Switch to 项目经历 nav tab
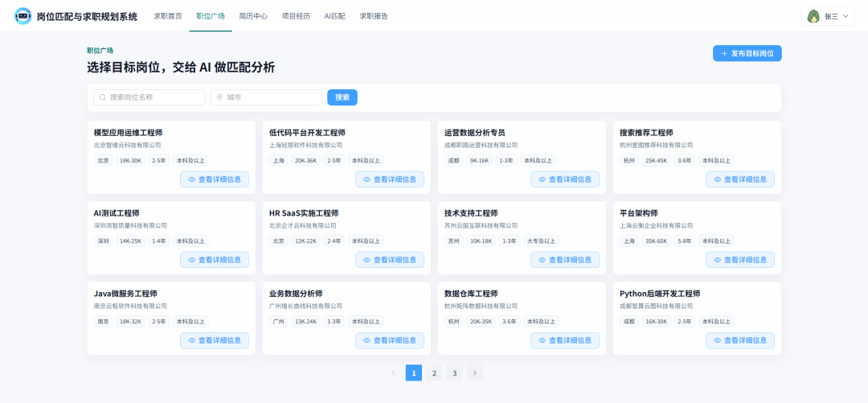868x403 pixels. click(296, 16)
